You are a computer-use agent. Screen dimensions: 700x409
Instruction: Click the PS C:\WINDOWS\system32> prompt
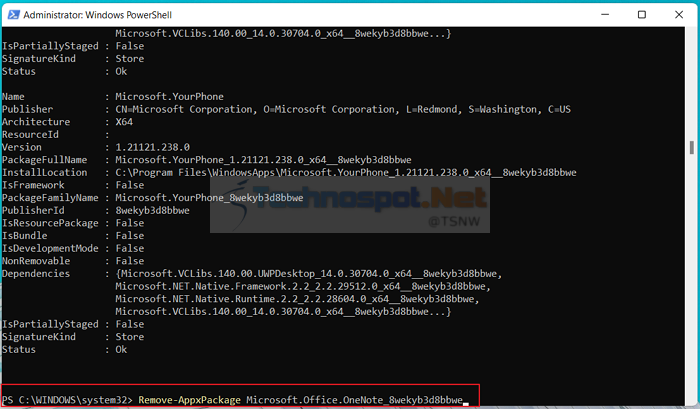[x=67, y=400]
